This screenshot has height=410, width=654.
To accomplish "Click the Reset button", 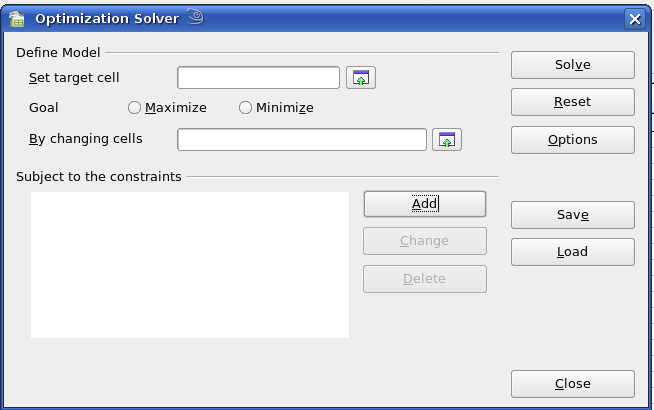I will point(573,102).
